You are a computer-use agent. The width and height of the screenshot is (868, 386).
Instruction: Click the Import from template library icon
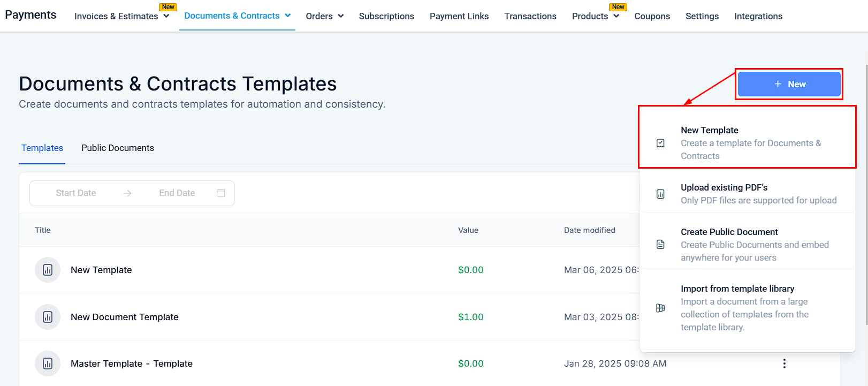[660, 308]
